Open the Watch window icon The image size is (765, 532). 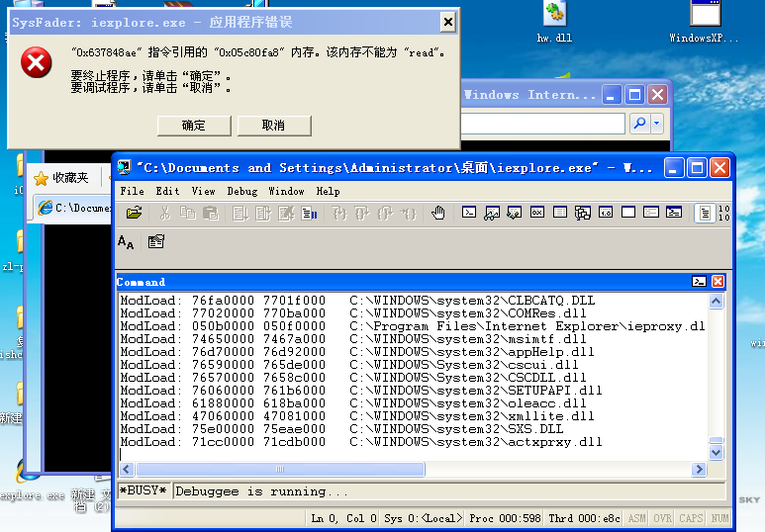pyautogui.click(x=492, y=213)
